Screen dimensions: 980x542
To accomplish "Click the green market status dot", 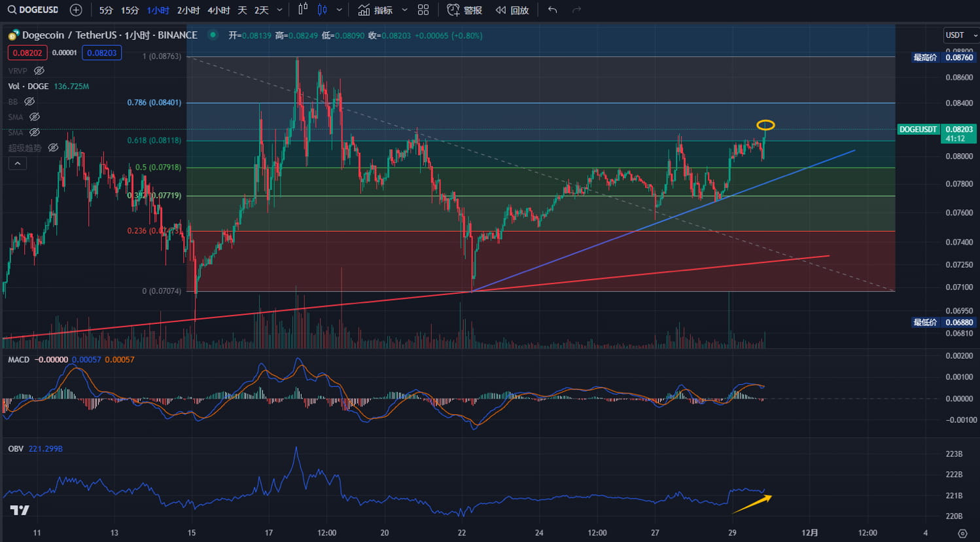I will pos(213,35).
